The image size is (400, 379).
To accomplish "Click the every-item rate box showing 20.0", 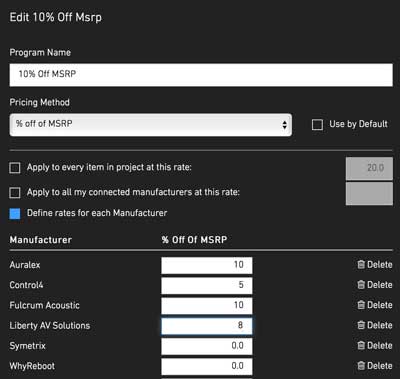I will click(369, 168).
